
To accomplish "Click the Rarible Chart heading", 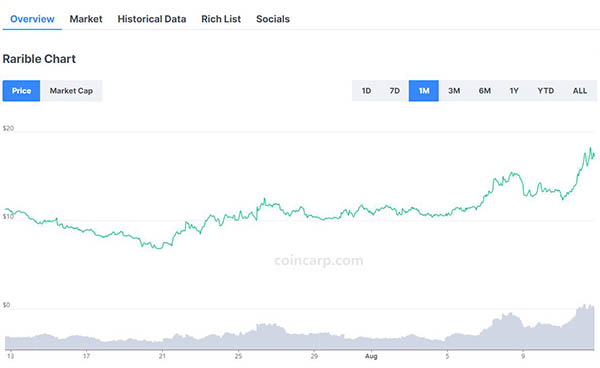I will [39, 59].
